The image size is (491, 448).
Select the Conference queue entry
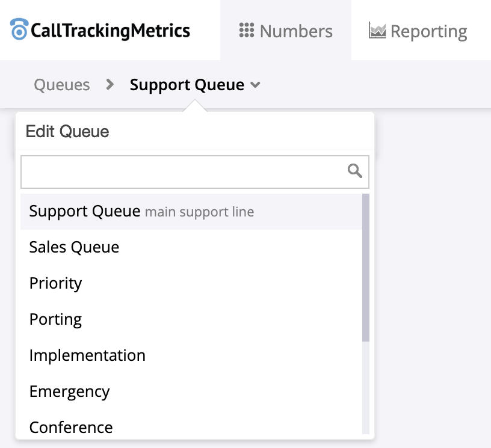tap(71, 427)
